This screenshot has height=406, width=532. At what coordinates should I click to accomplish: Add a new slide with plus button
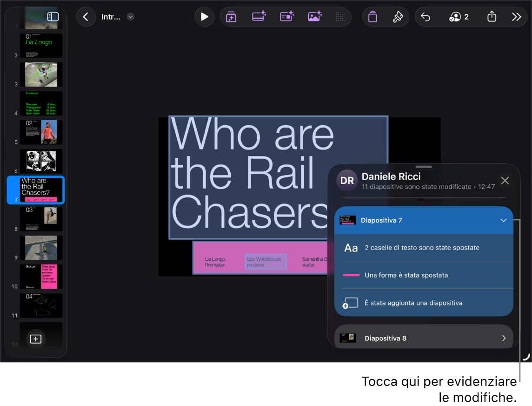(36, 339)
